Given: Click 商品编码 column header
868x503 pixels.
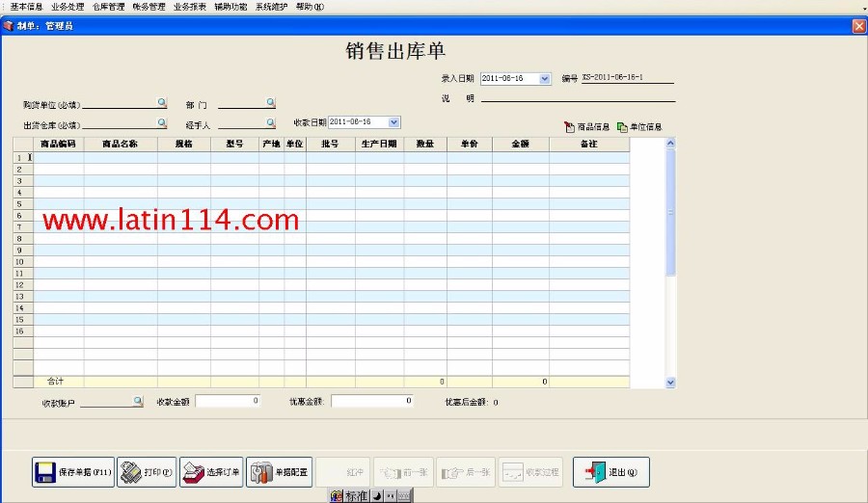Looking at the screenshot, I should [59, 144].
